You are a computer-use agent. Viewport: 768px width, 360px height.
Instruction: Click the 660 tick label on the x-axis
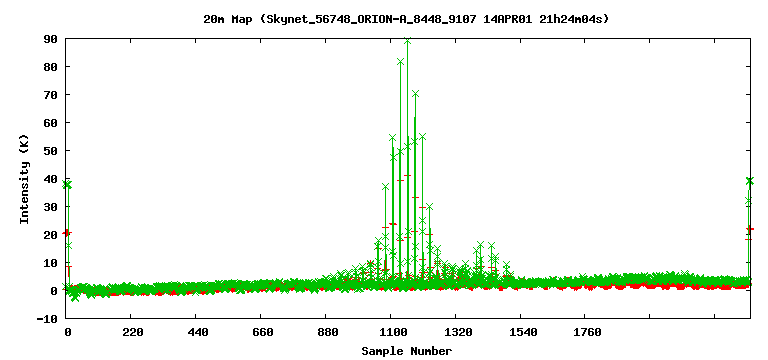pyautogui.click(x=263, y=333)
